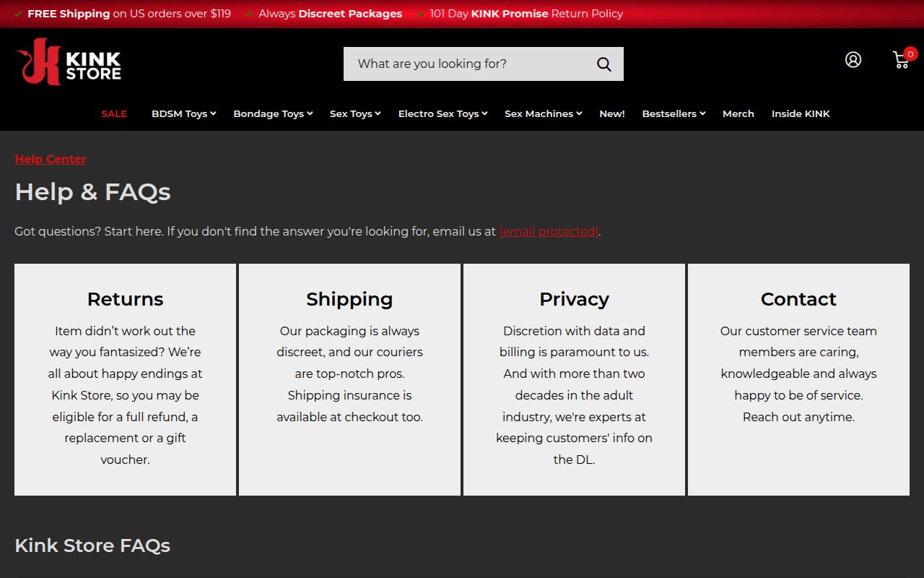Open the Inside KINK menu item
The height and width of the screenshot is (578, 924).
[801, 113]
